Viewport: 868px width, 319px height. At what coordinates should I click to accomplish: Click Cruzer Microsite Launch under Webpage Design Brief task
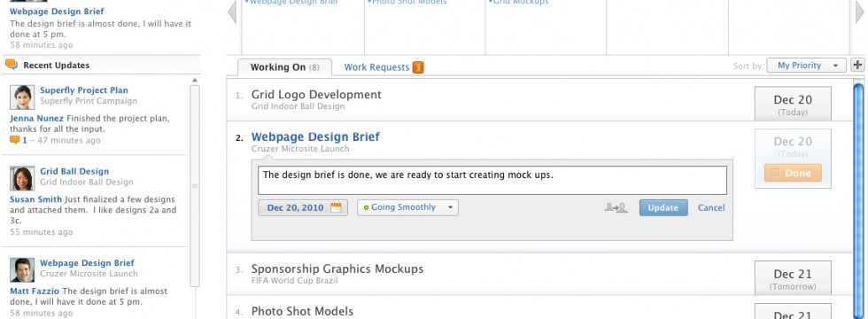[x=300, y=149]
